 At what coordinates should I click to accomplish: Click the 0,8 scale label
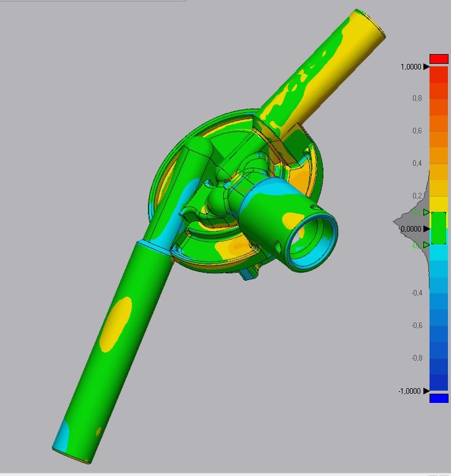pos(417,98)
